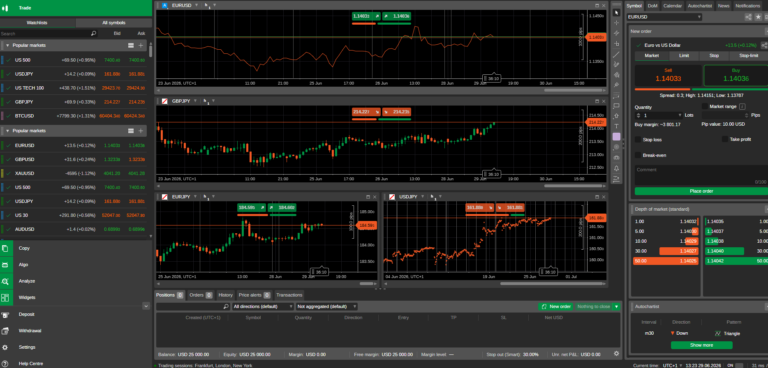Take a chart snapshot with camera icon
Viewport: 768px width, 368px height.
pos(616,157)
